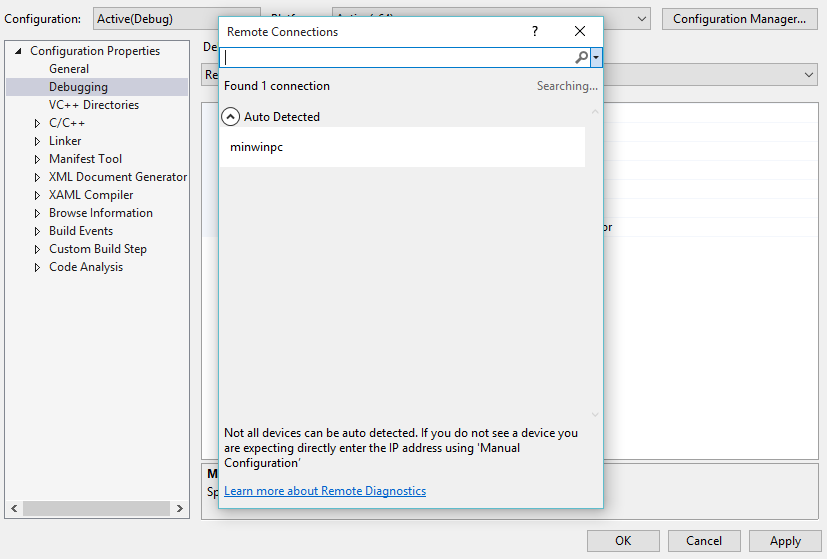
Task: Expand the Linker tree node
Action: point(37,141)
